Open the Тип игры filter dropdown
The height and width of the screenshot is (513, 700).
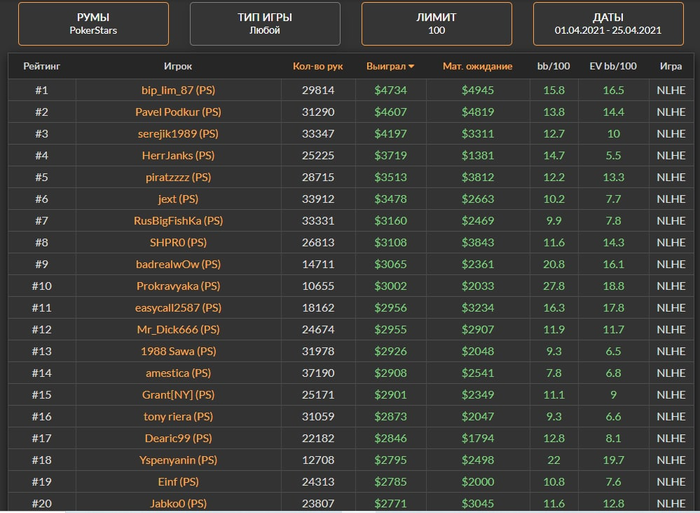coord(264,24)
